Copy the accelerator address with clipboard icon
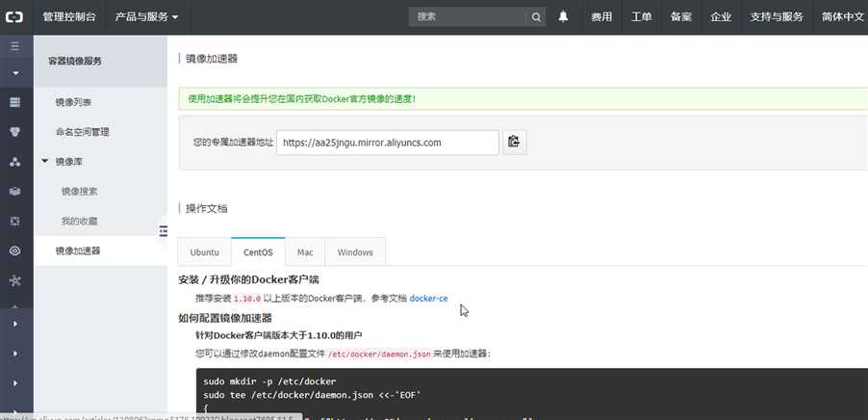Image resolution: width=868 pixels, height=420 pixels. (x=514, y=143)
